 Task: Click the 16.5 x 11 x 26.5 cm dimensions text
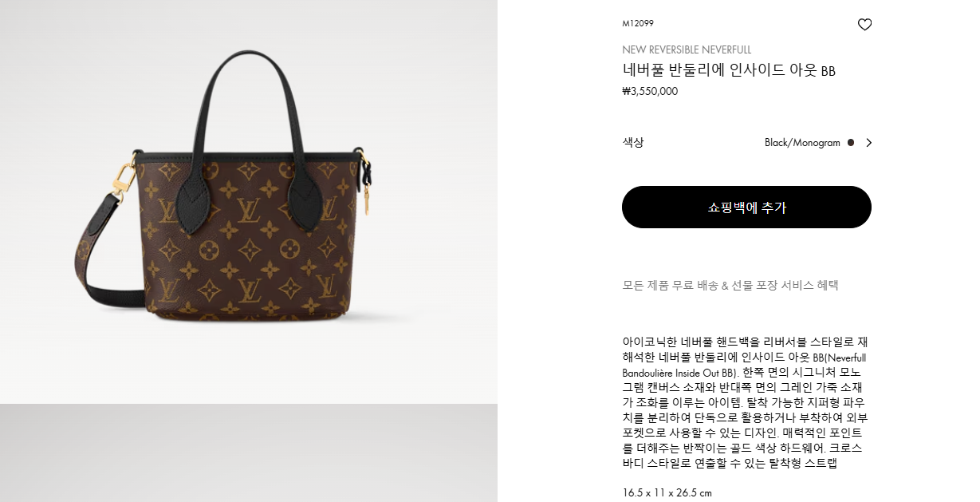tap(667, 492)
